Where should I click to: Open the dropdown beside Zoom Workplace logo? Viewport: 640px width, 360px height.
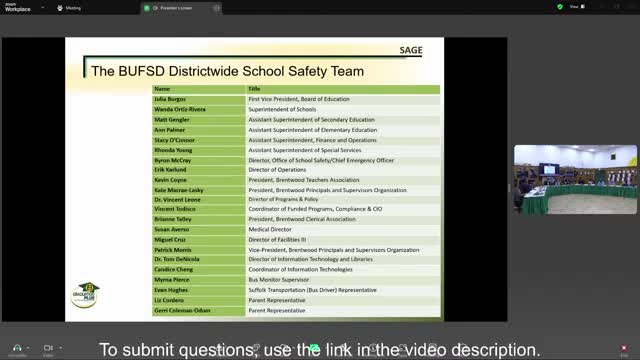[43, 7]
